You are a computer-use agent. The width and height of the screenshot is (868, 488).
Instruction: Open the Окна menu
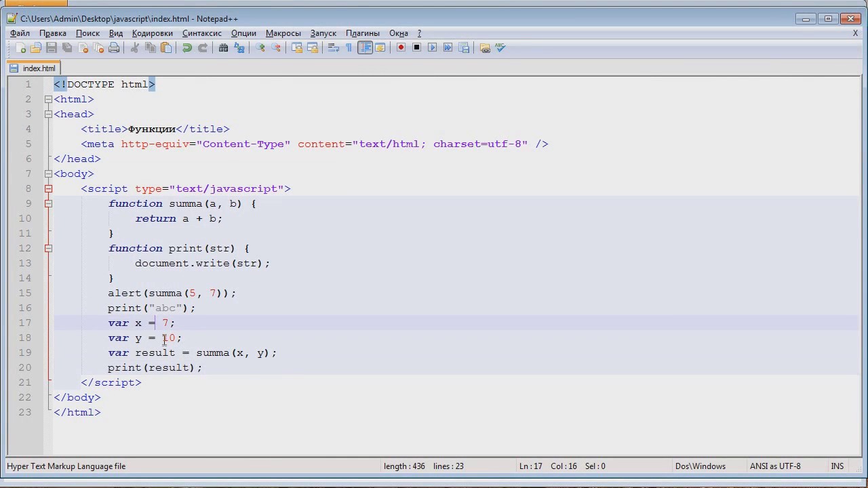click(x=399, y=33)
